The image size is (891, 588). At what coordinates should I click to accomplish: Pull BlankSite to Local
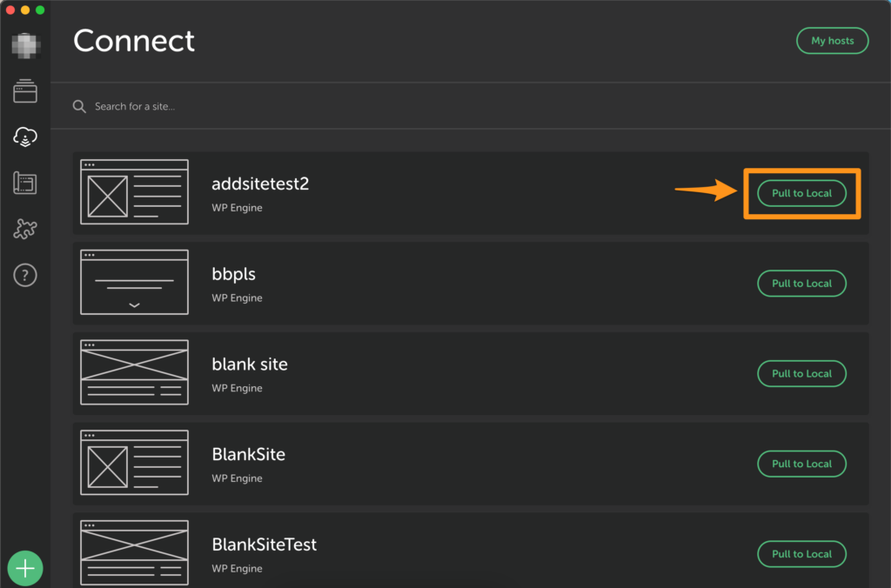(801, 464)
